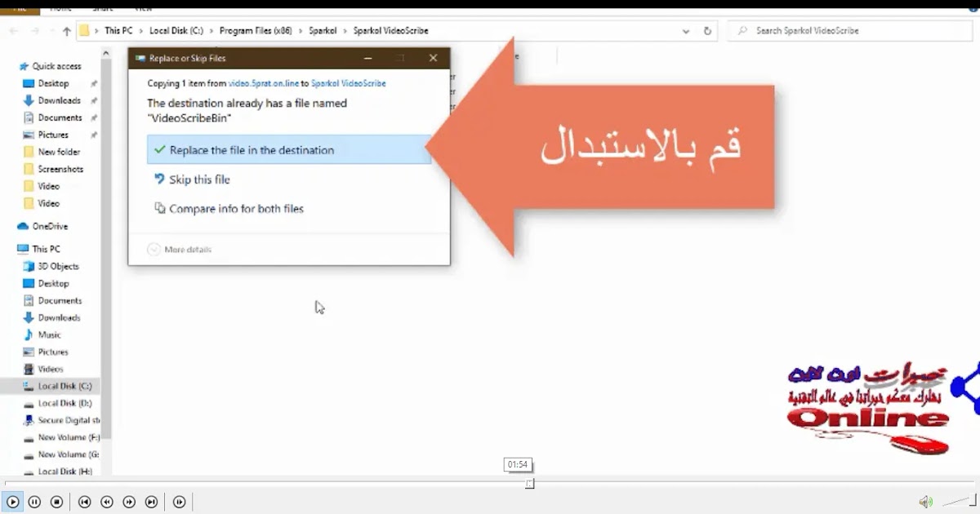
Task: Open Desktop under Quick access
Action: pos(53,83)
